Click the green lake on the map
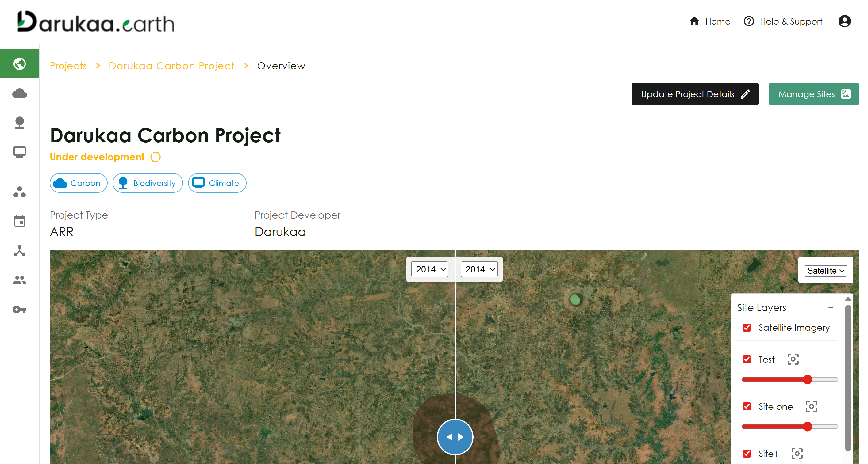This screenshot has width=868, height=464. pos(575,299)
